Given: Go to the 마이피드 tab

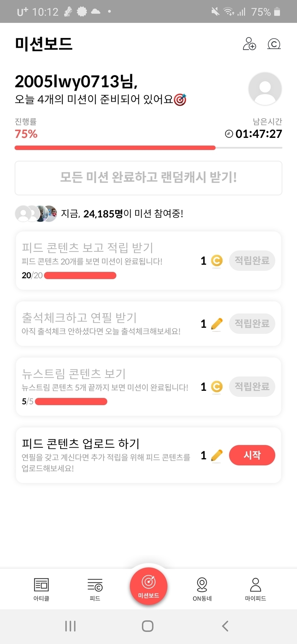Looking at the screenshot, I should click(x=255, y=589).
